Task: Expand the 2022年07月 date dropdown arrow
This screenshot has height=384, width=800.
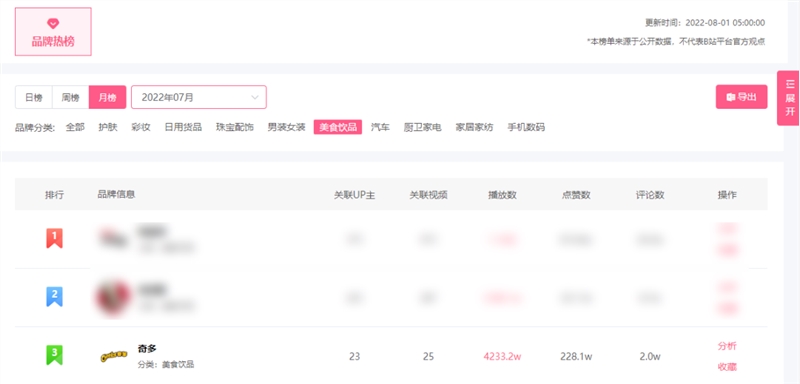Action: 255,97
